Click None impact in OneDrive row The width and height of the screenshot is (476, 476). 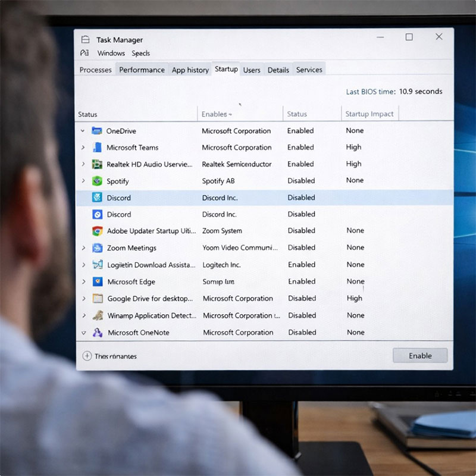355,130
